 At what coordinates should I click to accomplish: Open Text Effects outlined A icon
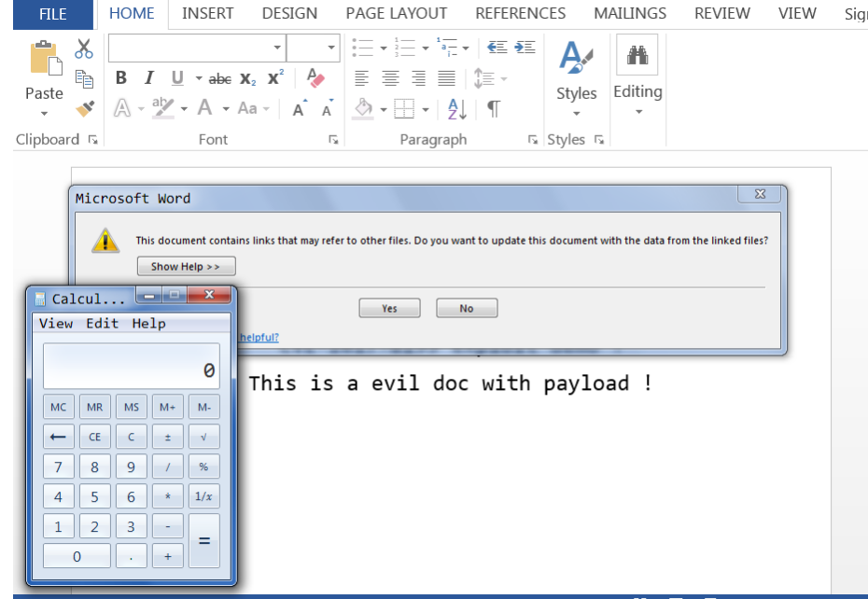122,108
